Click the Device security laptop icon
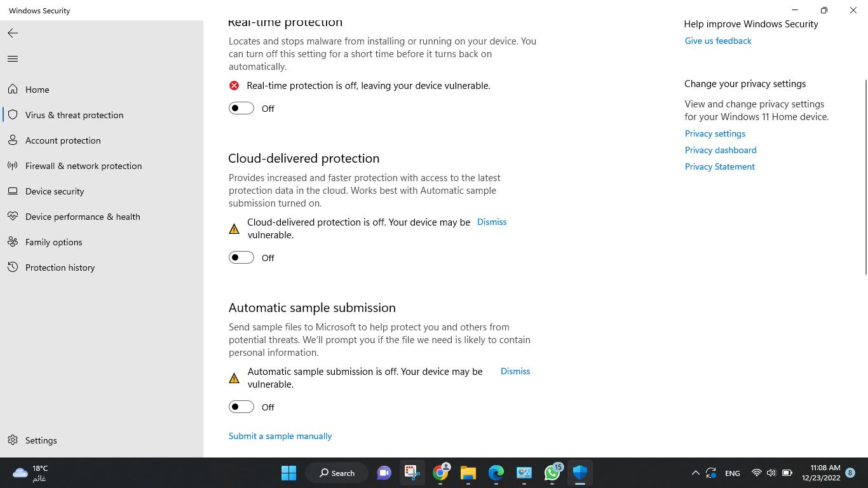 tap(13, 191)
